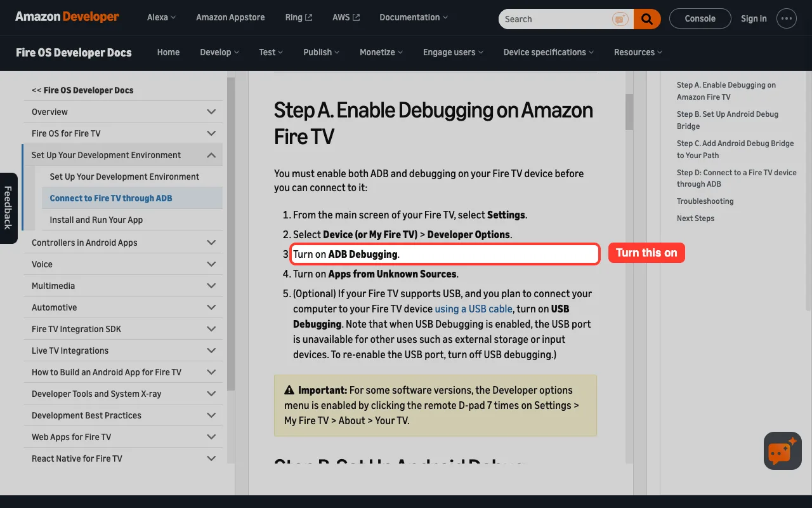Expand Controllers in Android Apps section
This screenshot has width=812, height=508.
[123, 243]
